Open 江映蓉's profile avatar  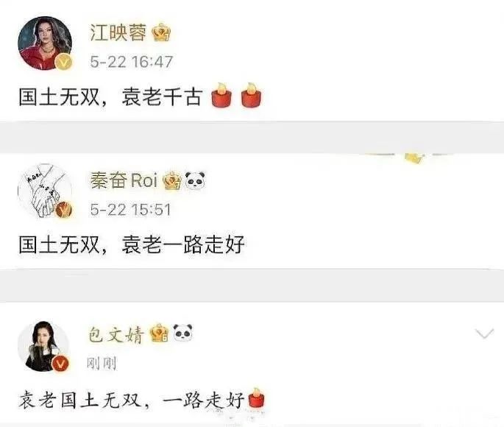pyautogui.click(x=45, y=43)
